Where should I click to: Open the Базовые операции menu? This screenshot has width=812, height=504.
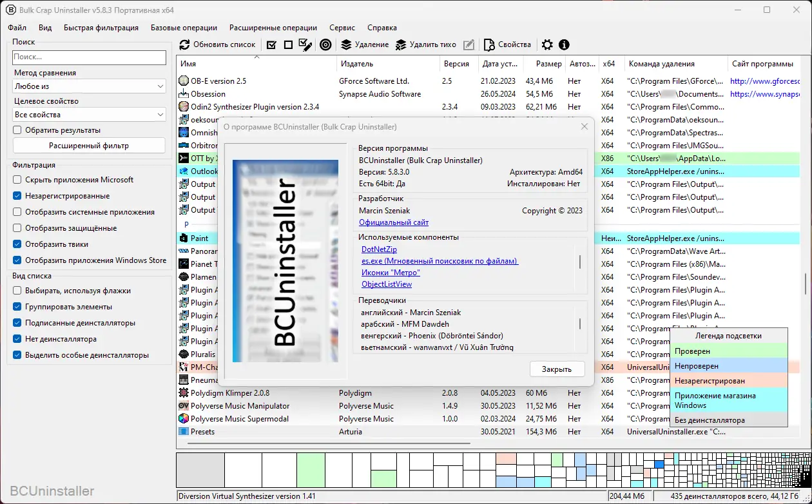(184, 28)
